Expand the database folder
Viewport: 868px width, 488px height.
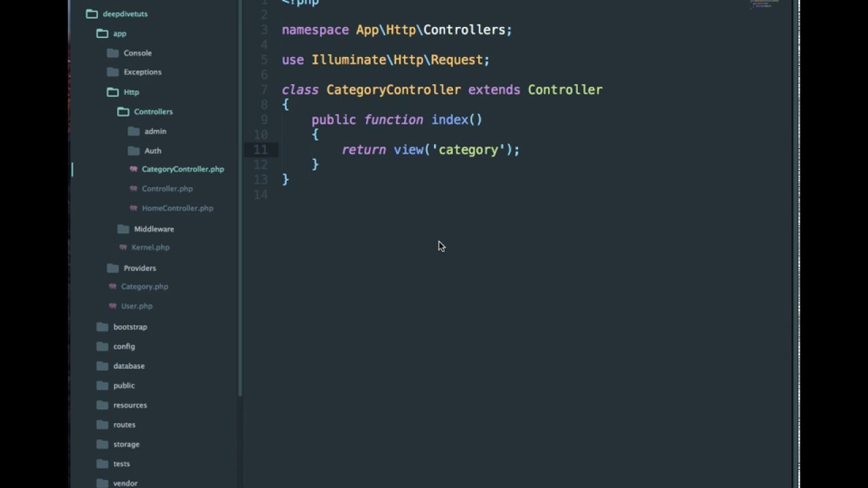(128, 366)
